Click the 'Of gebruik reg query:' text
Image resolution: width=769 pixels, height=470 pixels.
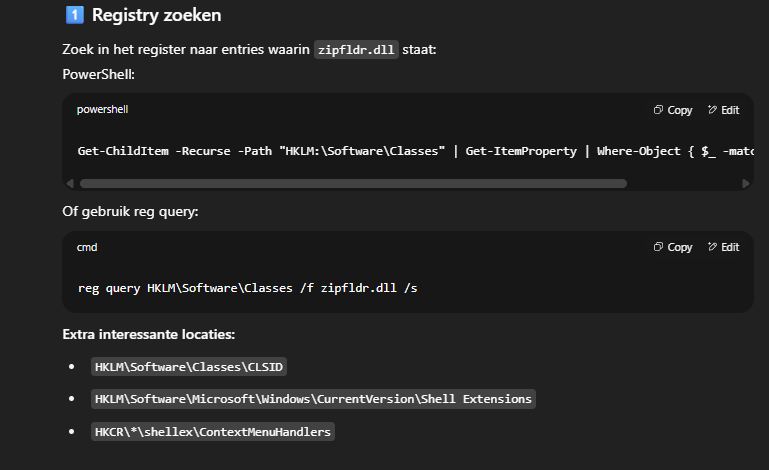pyautogui.click(x=130, y=211)
